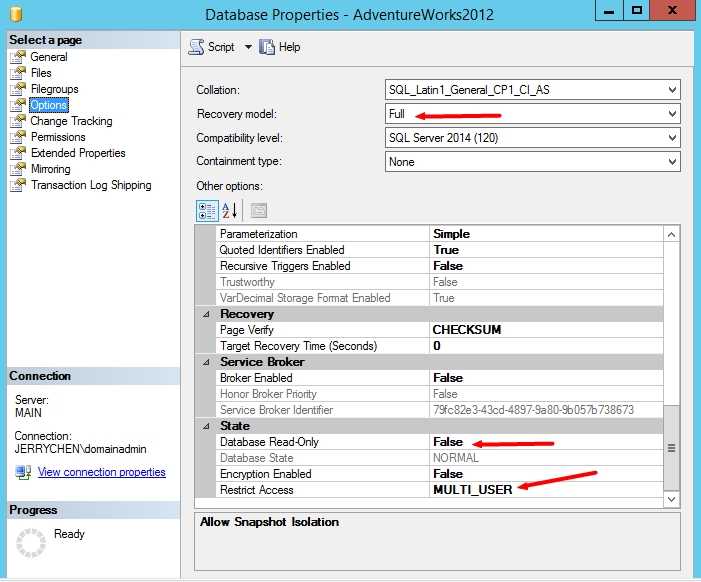Open the Script dropdown arrow
This screenshot has height=582, width=701.
pos(248,47)
